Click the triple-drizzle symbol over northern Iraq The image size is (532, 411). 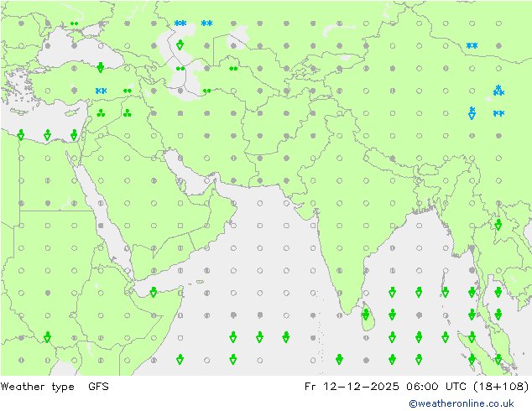pyautogui.click(x=128, y=113)
